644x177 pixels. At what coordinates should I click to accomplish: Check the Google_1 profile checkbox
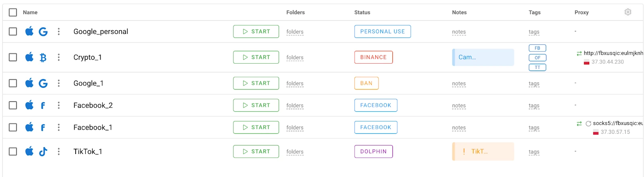[x=13, y=83]
